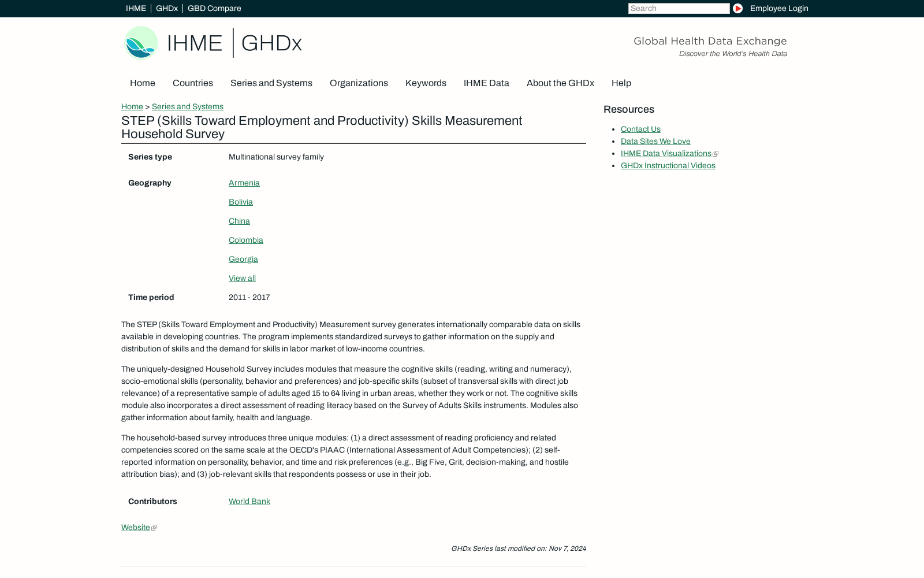Open Data Sites We Love
Screen dimensions: 924x578
coord(655,141)
